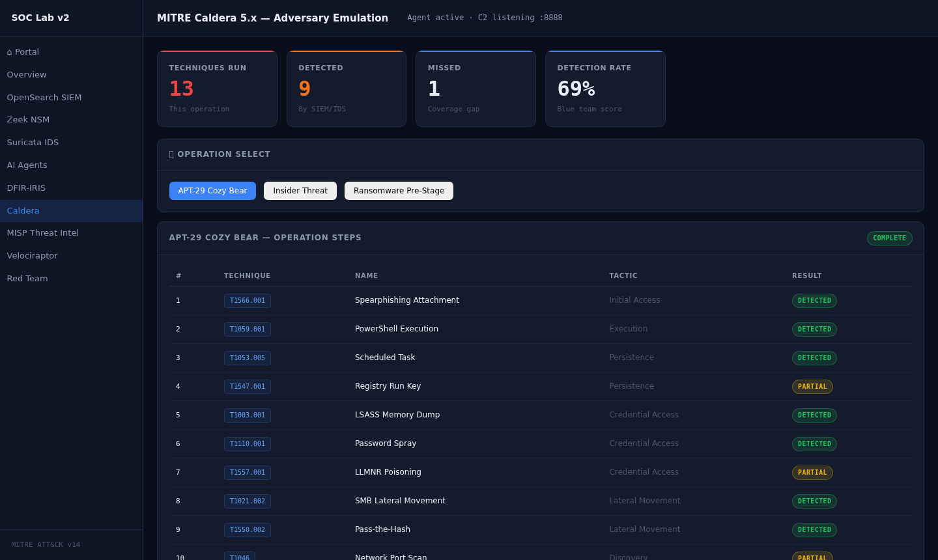Select the APT-29 Cozy Bear operation
The image size is (938, 560).
tap(212, 191)
